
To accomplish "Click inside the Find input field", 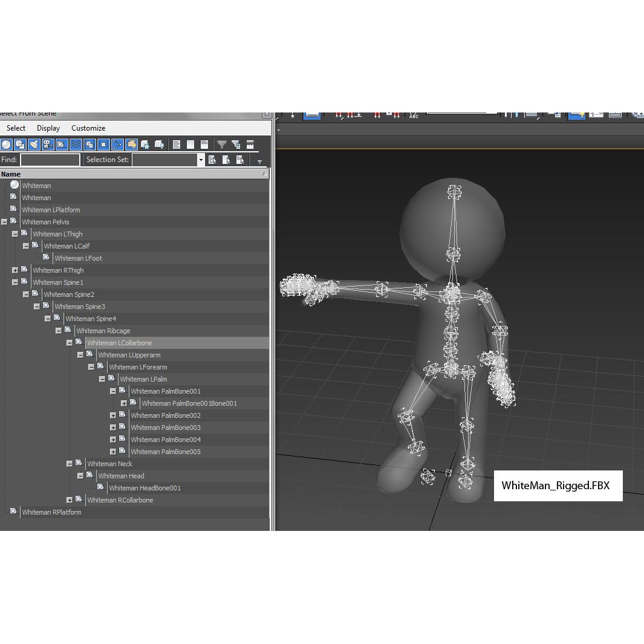I will pyautogui.click(x=50, y=160).
